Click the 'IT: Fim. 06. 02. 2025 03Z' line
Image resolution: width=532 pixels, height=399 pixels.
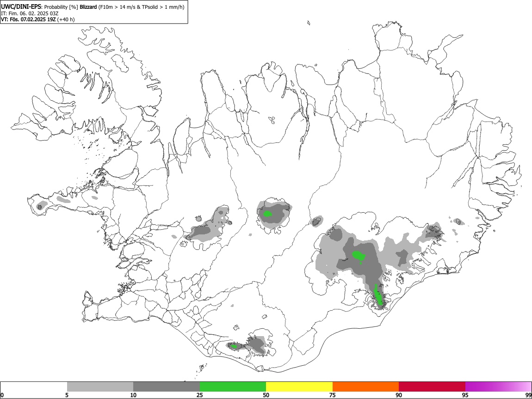(x=30, y=13)
